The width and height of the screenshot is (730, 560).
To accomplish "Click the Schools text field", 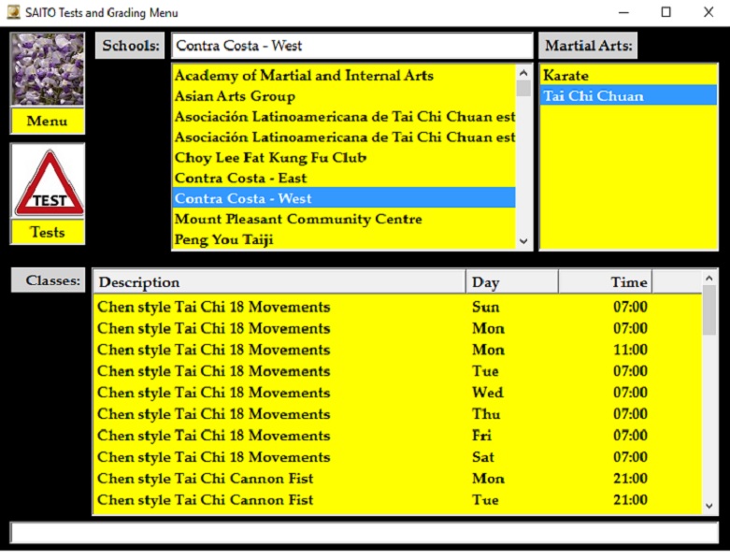I will pyautogui.click(x=351, y=46).
